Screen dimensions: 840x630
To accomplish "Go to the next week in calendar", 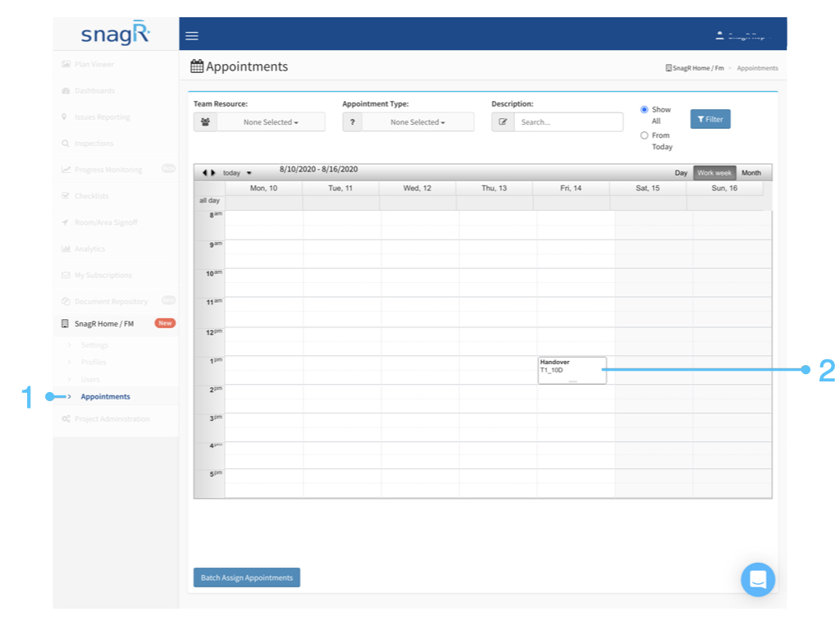I will (212, 172).
